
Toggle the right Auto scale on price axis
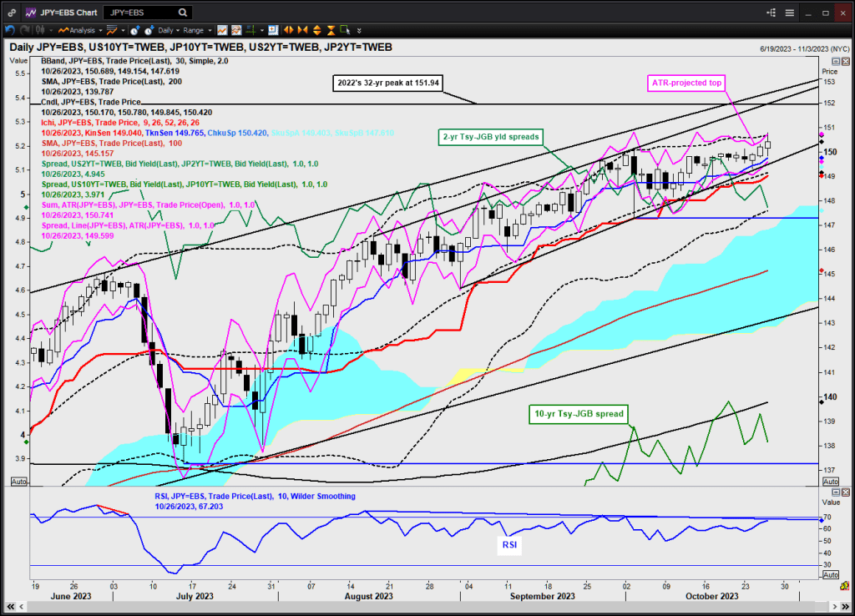pyautogui.click(x=831, y=482)
